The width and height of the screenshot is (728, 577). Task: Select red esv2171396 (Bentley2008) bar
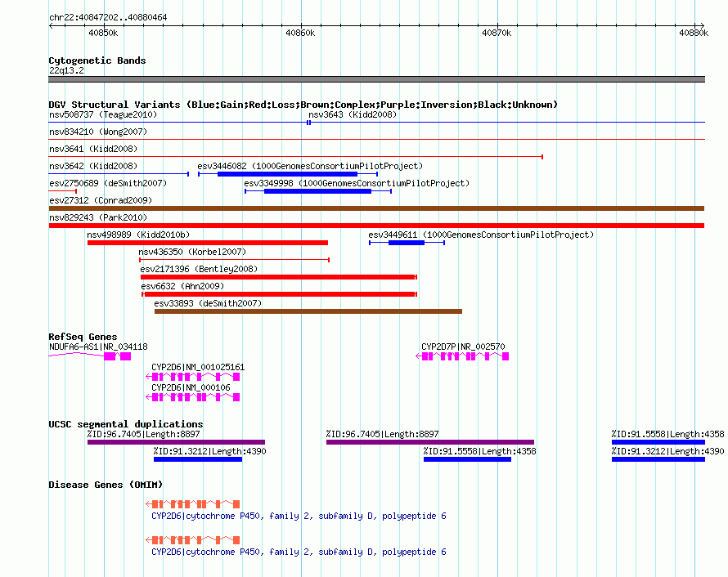point(279,277)
